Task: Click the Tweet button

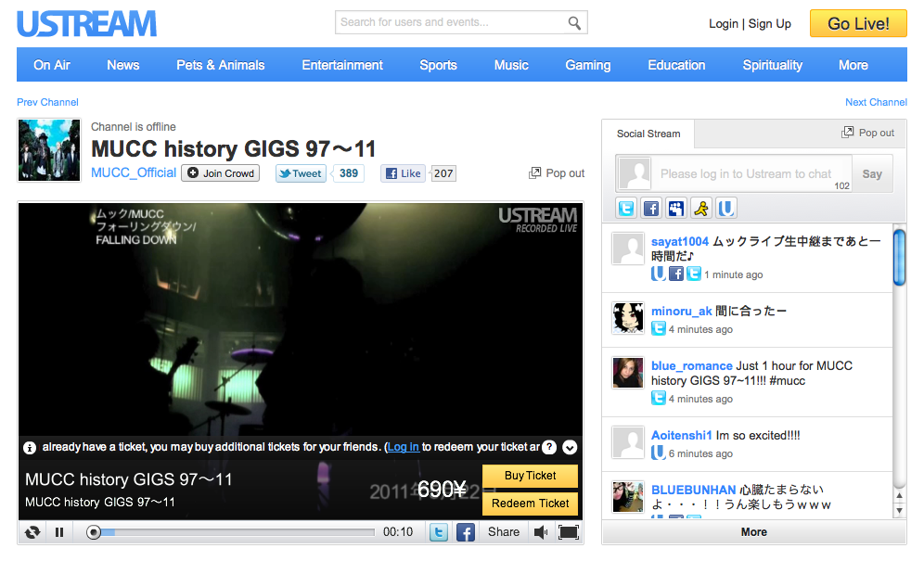Action: pos(302,173)
